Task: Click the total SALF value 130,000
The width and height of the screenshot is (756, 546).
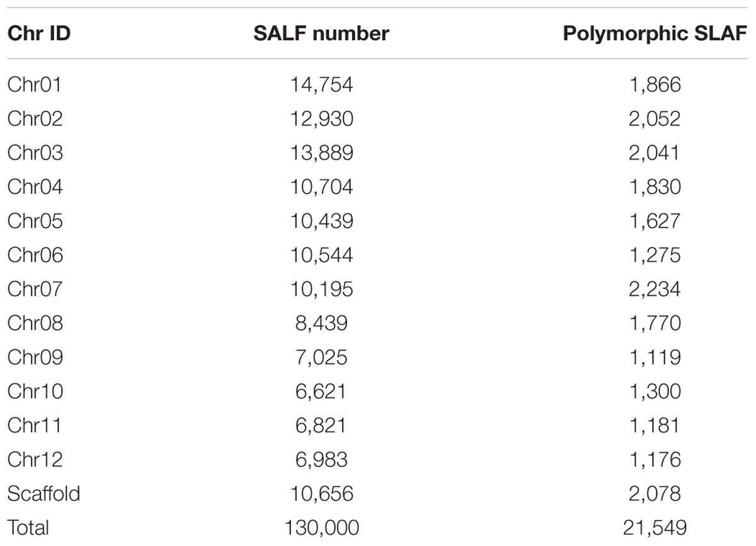Action: pos(321,527)
